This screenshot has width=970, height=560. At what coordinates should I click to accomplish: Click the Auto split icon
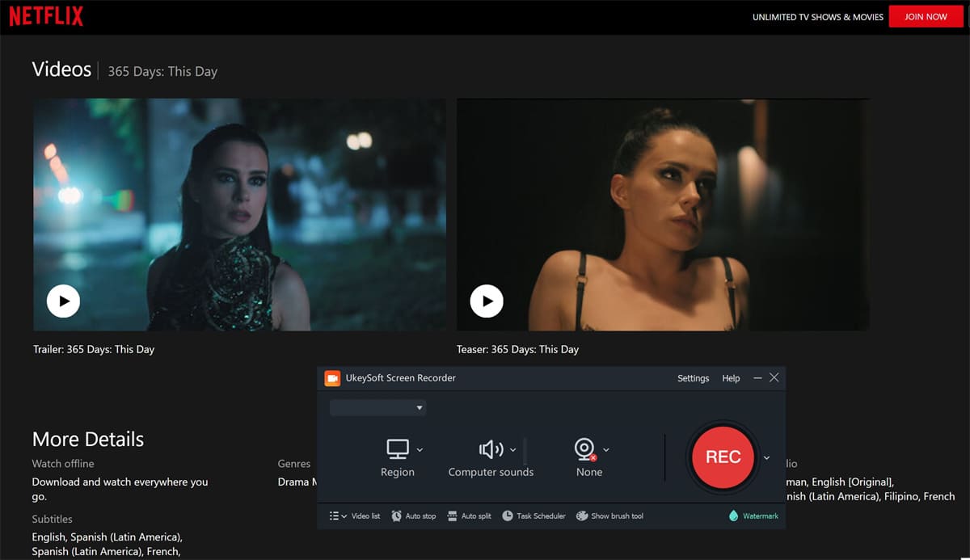[454, 516]
